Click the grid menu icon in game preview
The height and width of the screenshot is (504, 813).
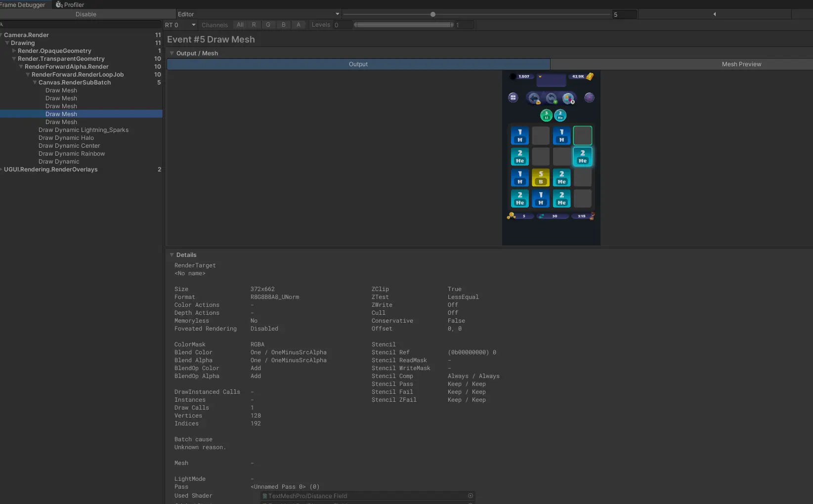pyautogui.click(x=513, y=97)
